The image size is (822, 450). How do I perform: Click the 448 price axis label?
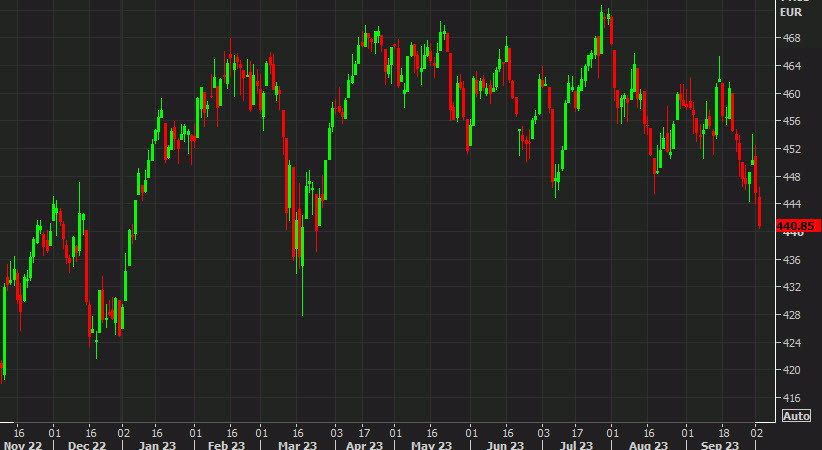tap(792, 177)
